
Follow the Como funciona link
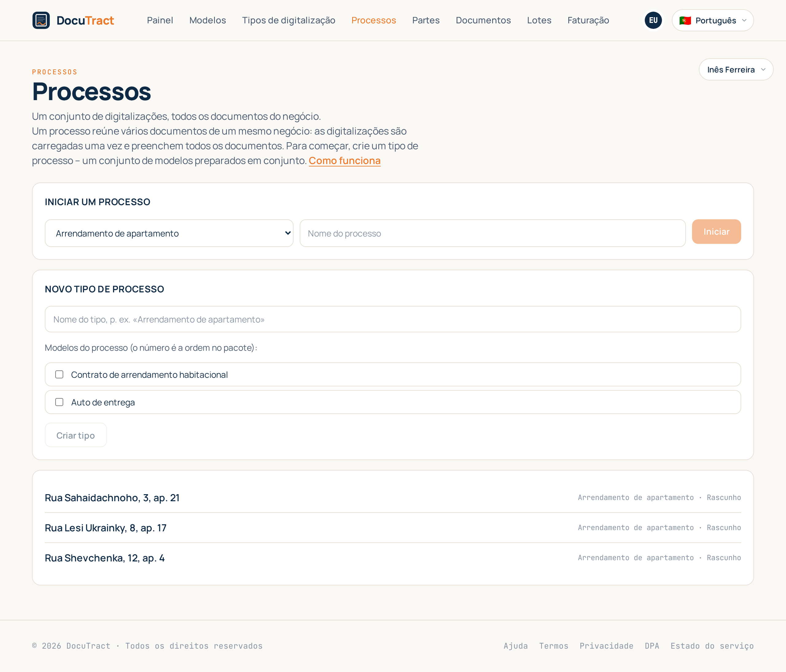[x=344, y=161]
